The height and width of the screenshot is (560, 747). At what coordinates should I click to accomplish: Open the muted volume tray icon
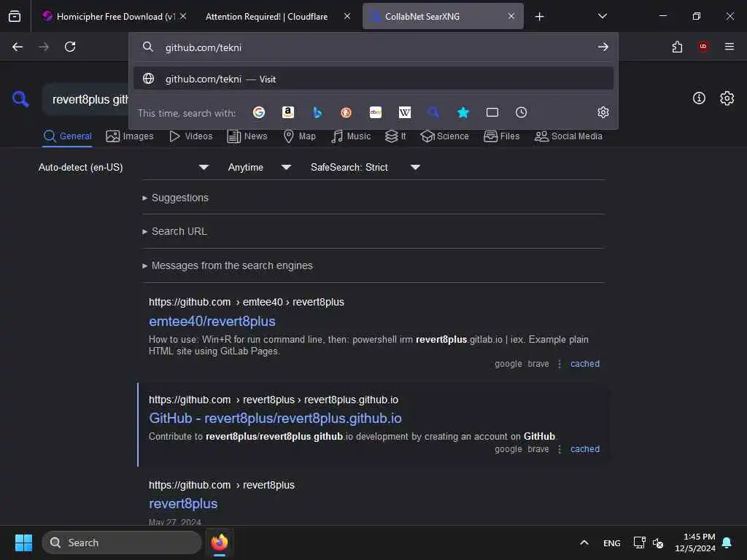pyautogui.click(x=658, y=542)
